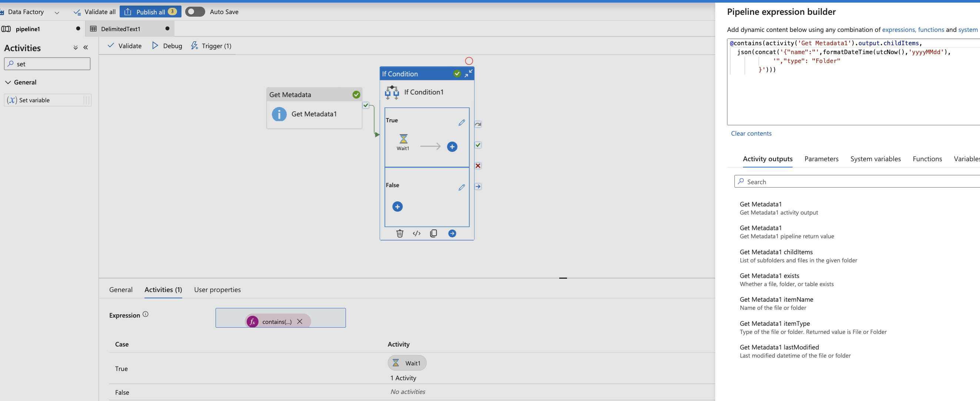
Task: Click the clone copy icon on If Condition
Action: pyautogui.click(x=433, y=233)
